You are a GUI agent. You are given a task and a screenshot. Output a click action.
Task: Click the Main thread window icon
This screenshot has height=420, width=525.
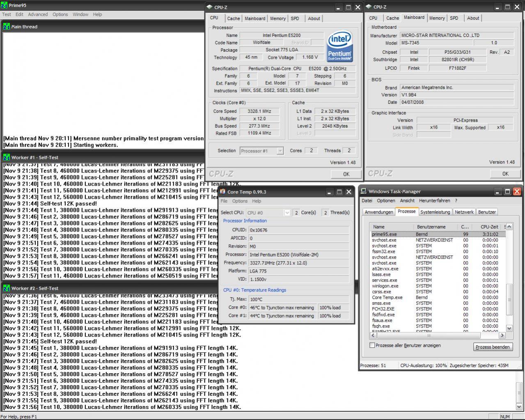(7, 26)
